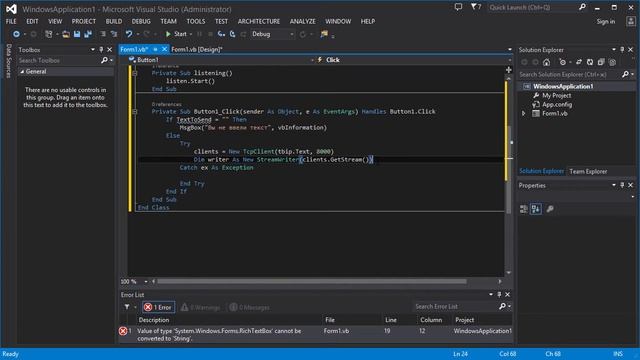The image size is (640, 360).
Task: Click the Step Into debug icon
Action: click(221, 34)
